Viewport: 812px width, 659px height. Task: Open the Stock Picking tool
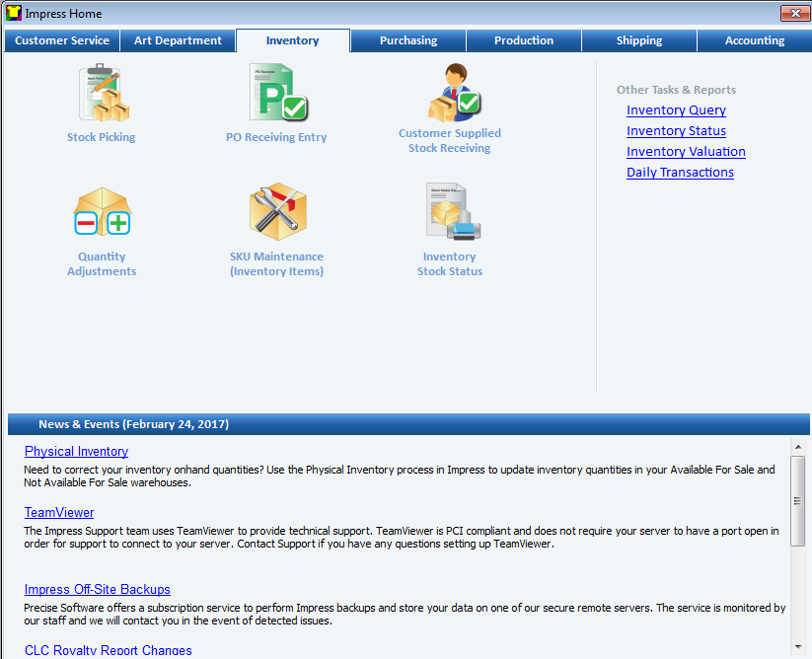(101, 104)
